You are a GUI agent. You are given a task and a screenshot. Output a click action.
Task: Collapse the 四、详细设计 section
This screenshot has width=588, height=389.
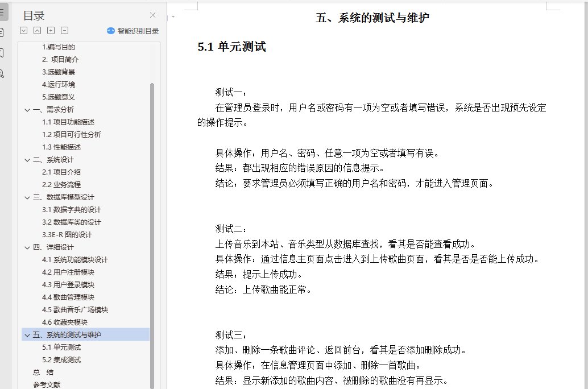(27, 247)
